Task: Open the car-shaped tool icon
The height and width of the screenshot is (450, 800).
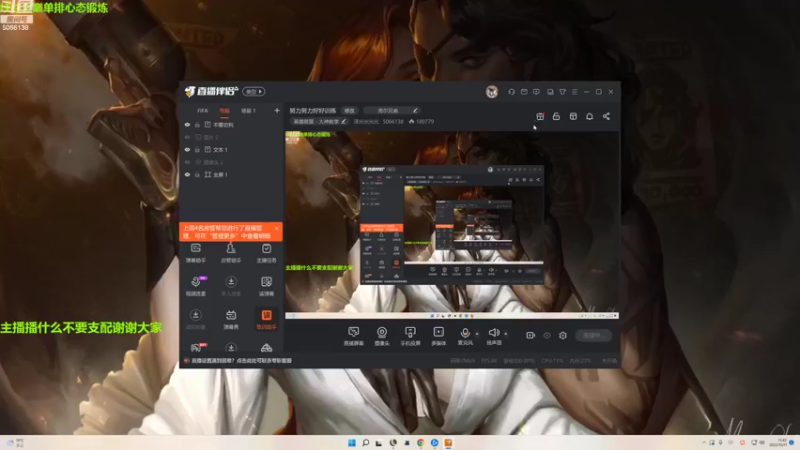Action: tap(266, 348)
